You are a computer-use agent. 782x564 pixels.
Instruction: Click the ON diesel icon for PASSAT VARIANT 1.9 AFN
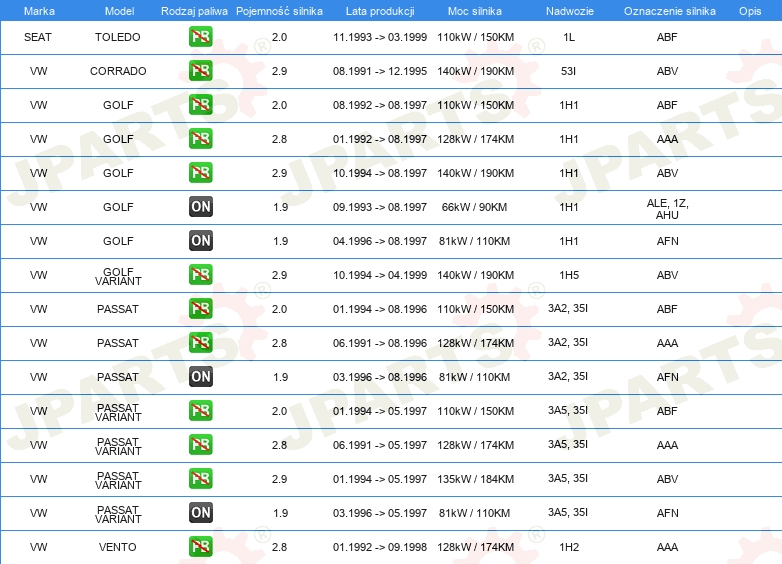200,513
